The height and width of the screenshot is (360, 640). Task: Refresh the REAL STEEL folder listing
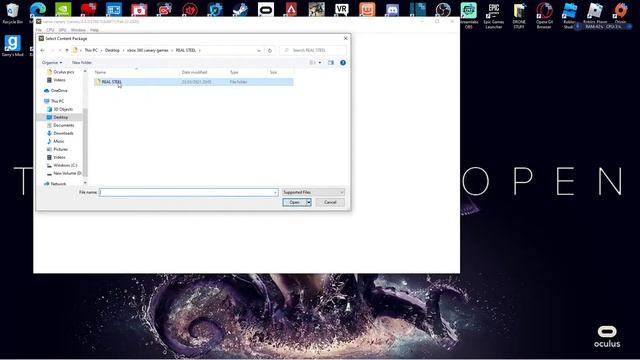pos(270,50)
